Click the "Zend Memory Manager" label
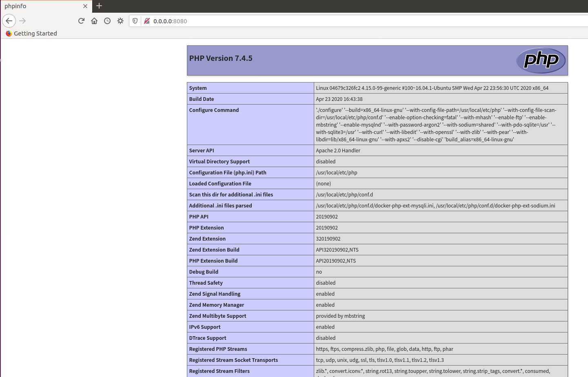588x377 pixels. (217, 305)
